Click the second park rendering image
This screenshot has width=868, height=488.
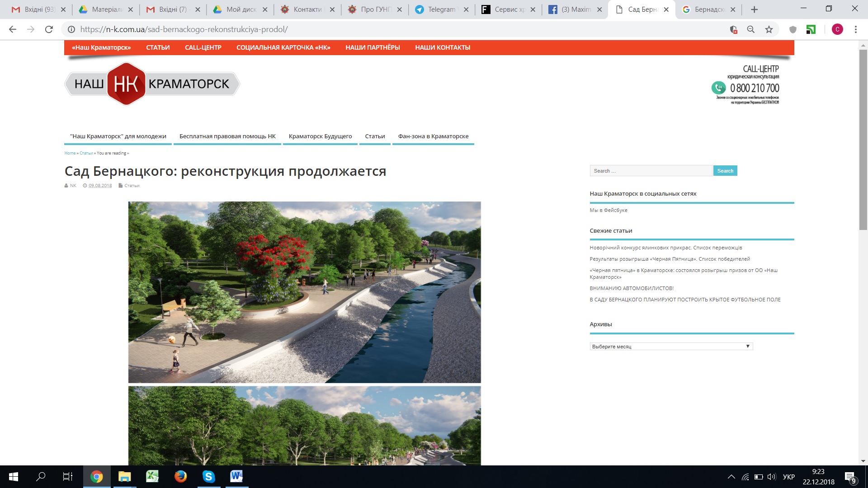click(x=304, y=425)
